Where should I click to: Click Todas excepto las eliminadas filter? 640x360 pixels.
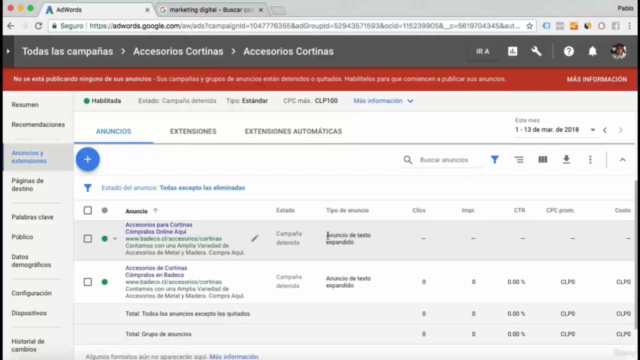202,188
